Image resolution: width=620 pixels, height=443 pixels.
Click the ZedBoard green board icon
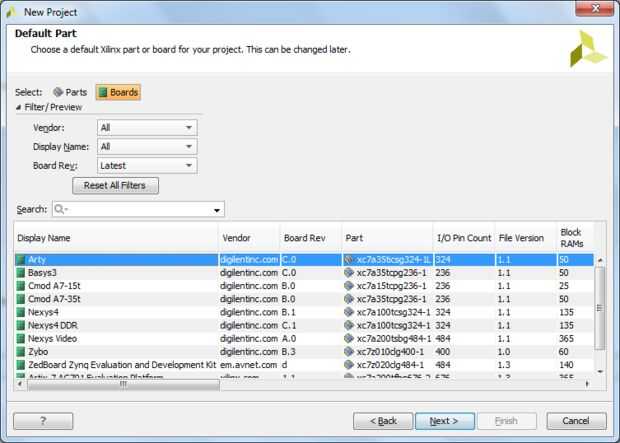[21, 365]
